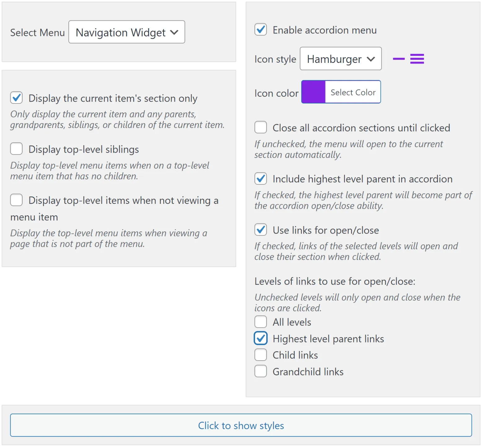Disable the Enable accordion menu checkbox

tap(261, 30)
